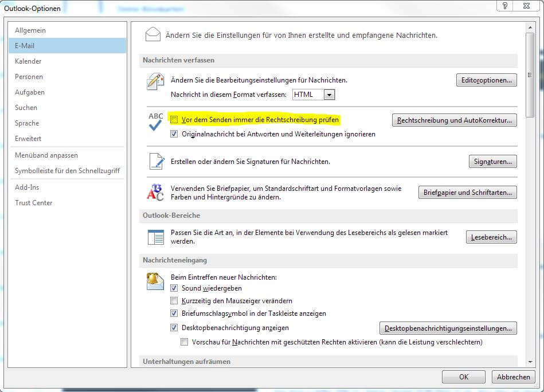Image resolution: width=544 pixels, height=392 pixels.
Task: Open the Add-Ins category
Action: tap(67, 187)
